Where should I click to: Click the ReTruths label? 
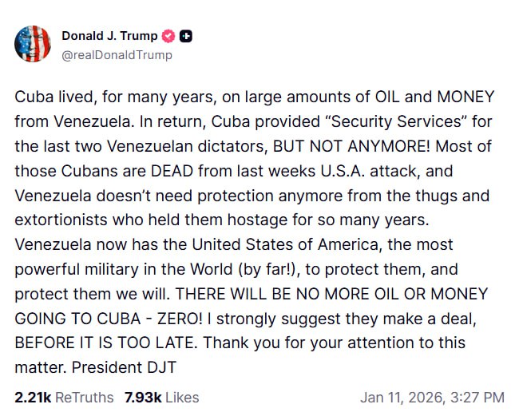point(82,397)
